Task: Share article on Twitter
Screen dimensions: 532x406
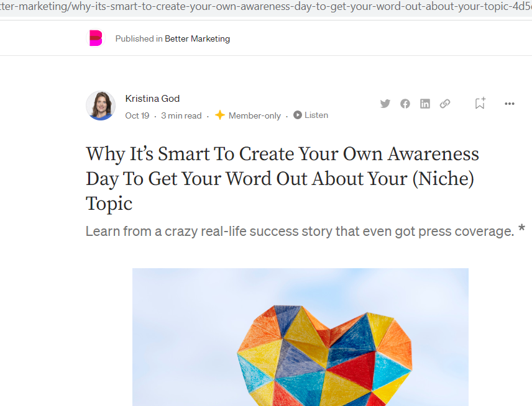Action: (x=385, y=104)
